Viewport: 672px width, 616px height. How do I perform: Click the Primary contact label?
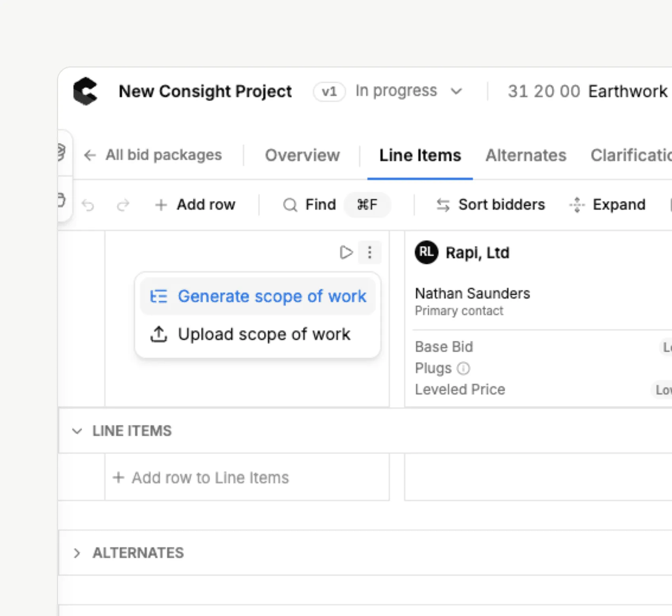coord(459,311)
